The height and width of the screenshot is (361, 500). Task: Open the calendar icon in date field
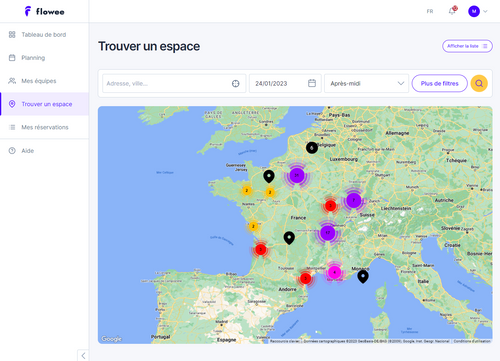point(312,83)
